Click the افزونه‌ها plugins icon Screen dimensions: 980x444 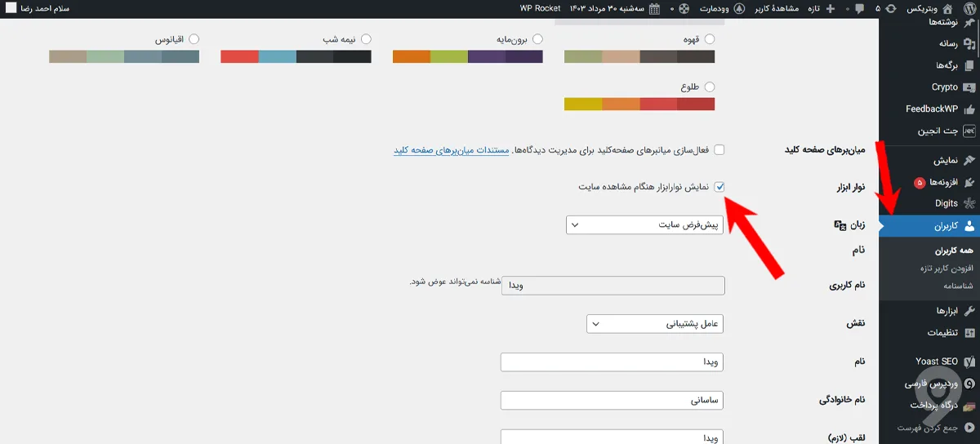tap(969, 182)
